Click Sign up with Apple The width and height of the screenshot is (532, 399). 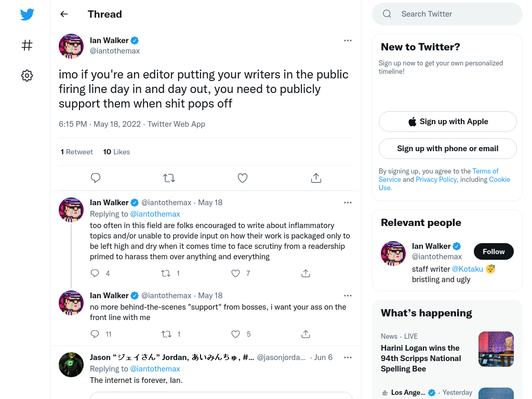(447, 122)
